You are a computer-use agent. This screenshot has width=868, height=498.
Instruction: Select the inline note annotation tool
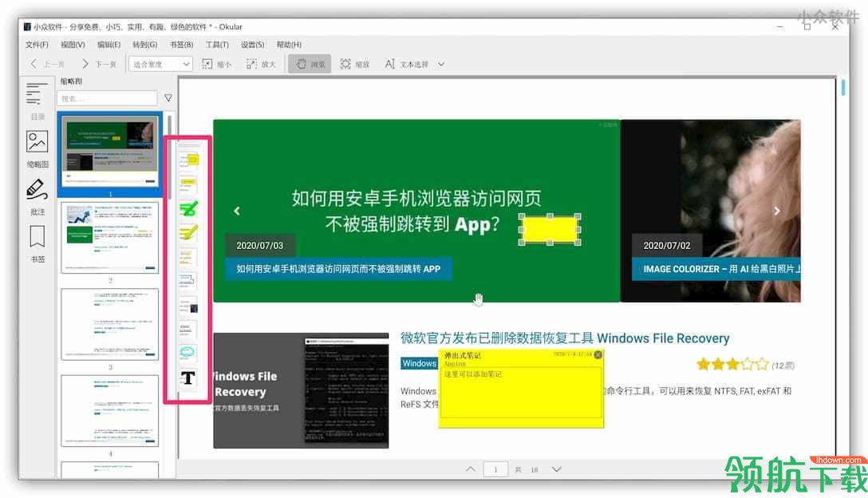188,184
